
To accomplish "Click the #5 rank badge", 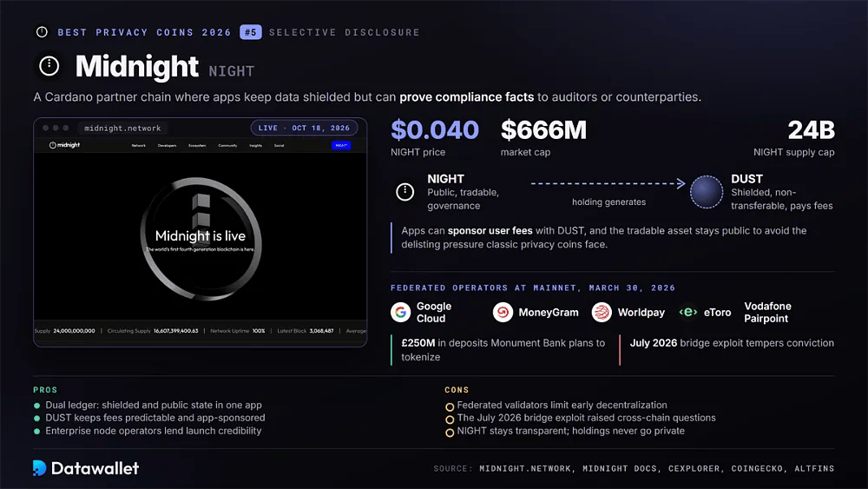I will point(250,32).
